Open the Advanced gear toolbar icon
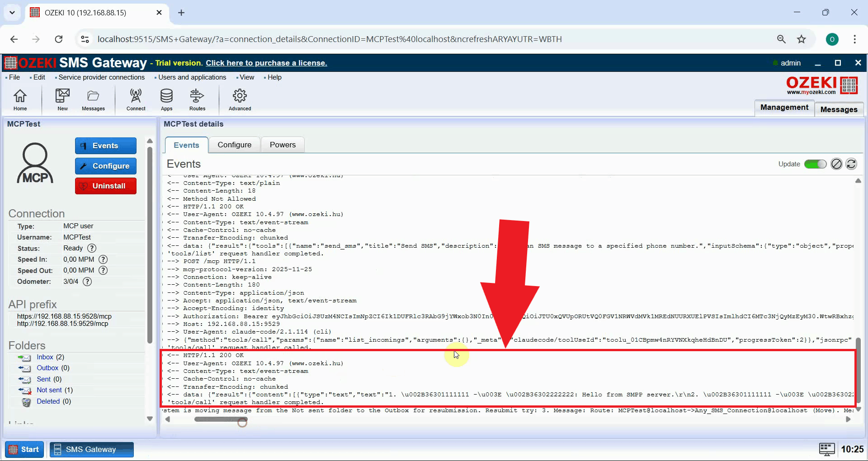Screen dimensions: 868x461 (x=240, y=99)
